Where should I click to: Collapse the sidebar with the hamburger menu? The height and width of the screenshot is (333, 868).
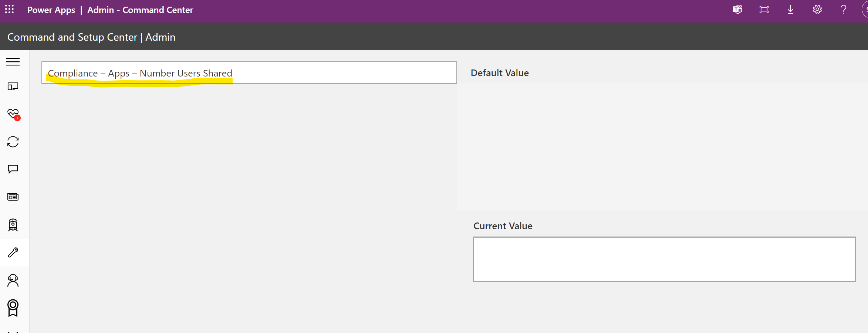point(13,62)
